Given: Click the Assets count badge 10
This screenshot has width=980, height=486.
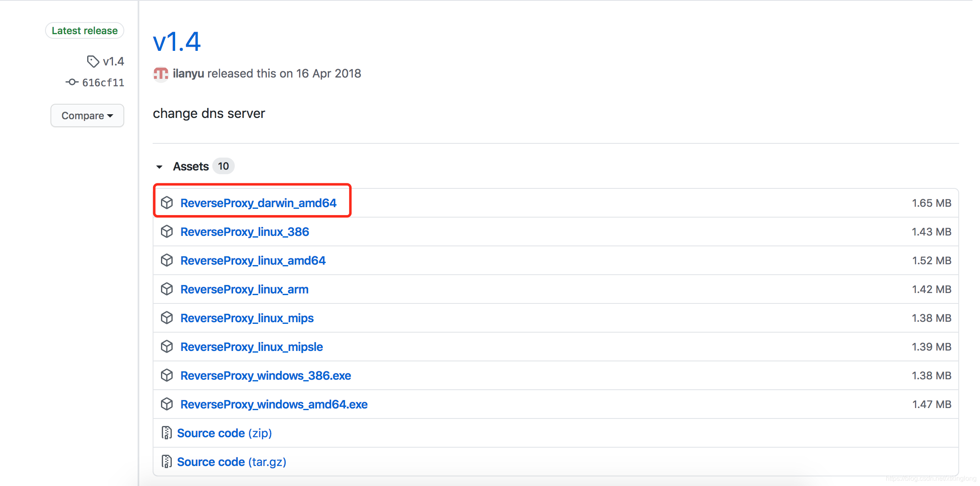Looking at the screenshot, I should pos(223,166).
